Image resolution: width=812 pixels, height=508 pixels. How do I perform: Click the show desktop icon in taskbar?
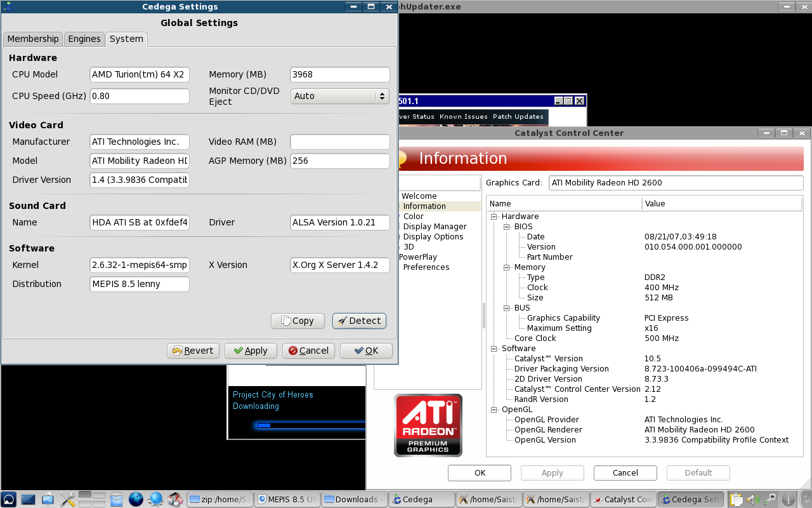pos(28,499)
